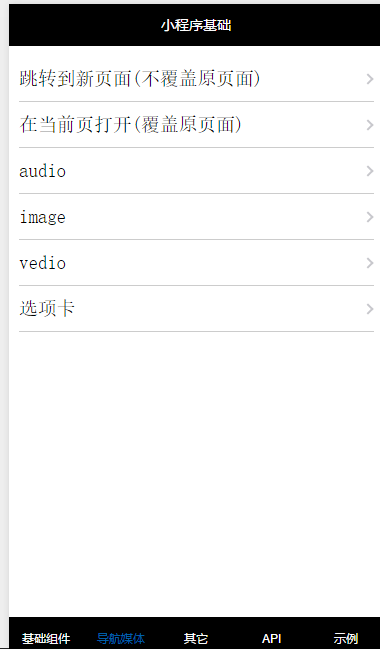Open the 在当前页打开(覆盖原页面) entry

pyautogui.click(x=196, y=125)
